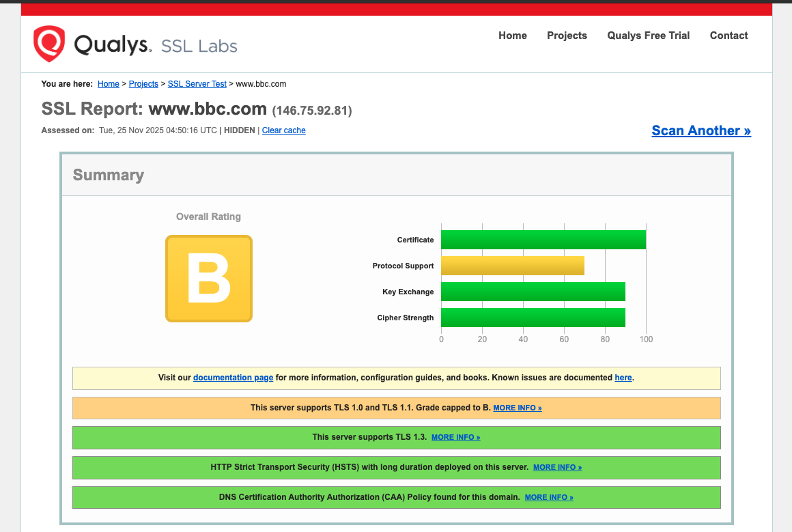Open the documentation page link
Viewport: 792px width, 532px height.
(x=233, y=378)
